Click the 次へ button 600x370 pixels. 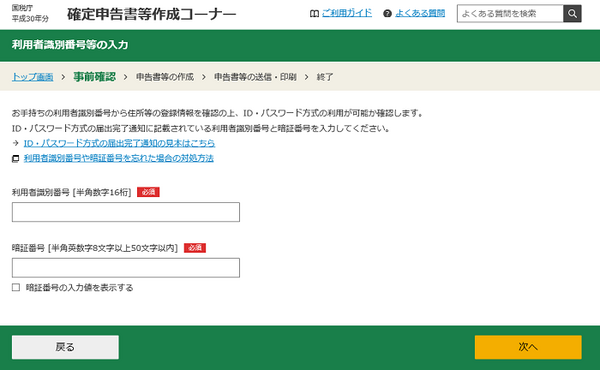point(528,347)
